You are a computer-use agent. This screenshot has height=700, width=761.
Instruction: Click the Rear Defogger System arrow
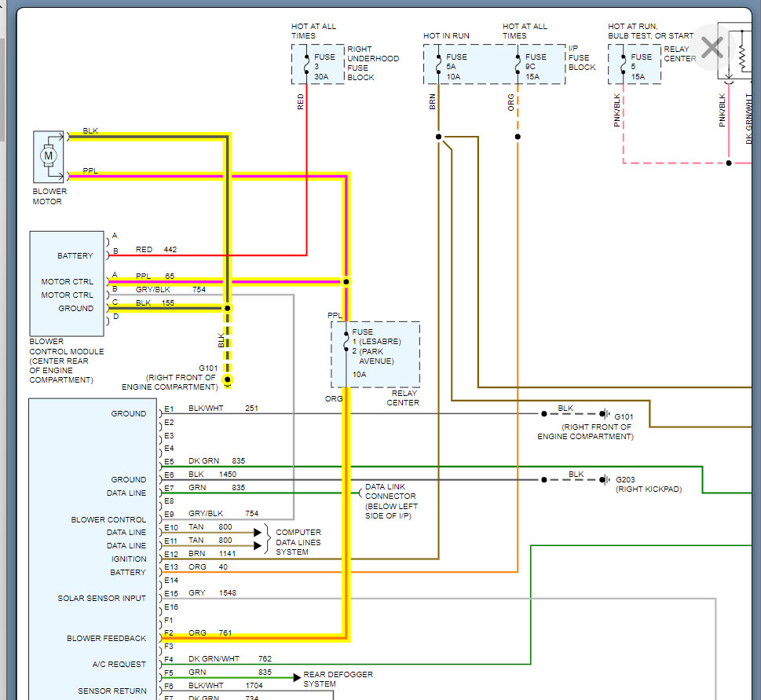[x=296, y=676]
